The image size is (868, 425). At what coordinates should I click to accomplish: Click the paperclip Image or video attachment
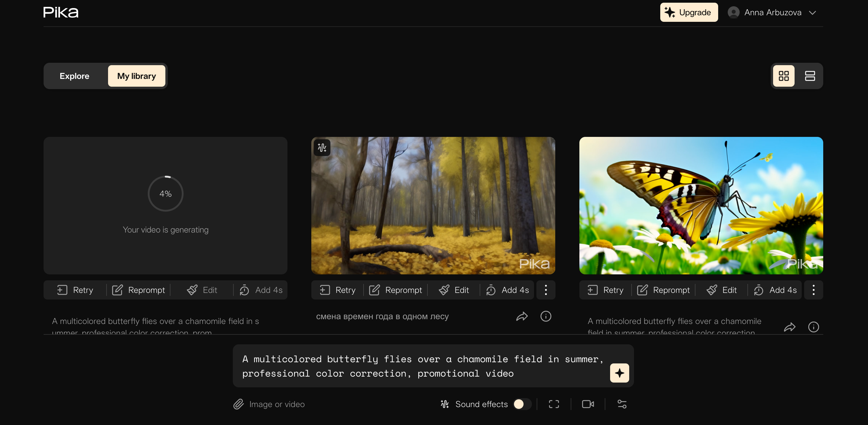[x=269, y=404]
